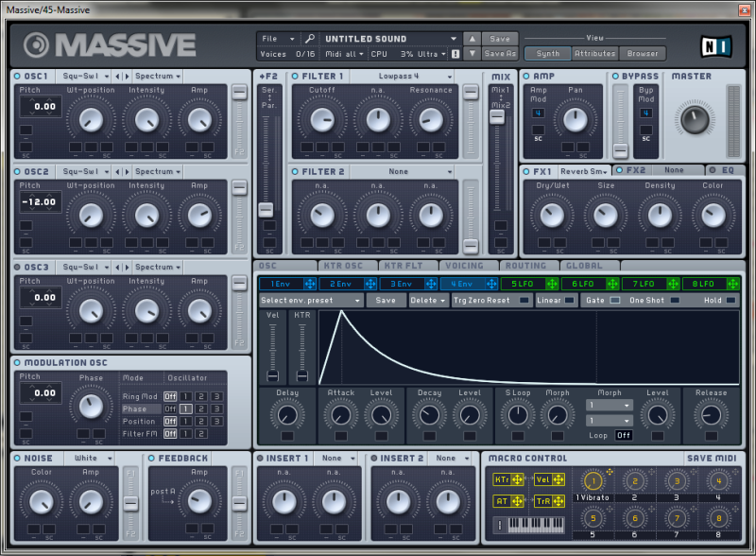
Task: Click the Vel macro drag handle
Action: (x=558, y=479)
